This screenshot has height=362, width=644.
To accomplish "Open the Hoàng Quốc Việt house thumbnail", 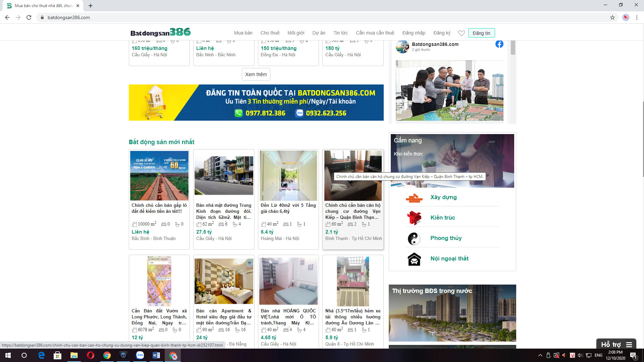I will (288, 281).
